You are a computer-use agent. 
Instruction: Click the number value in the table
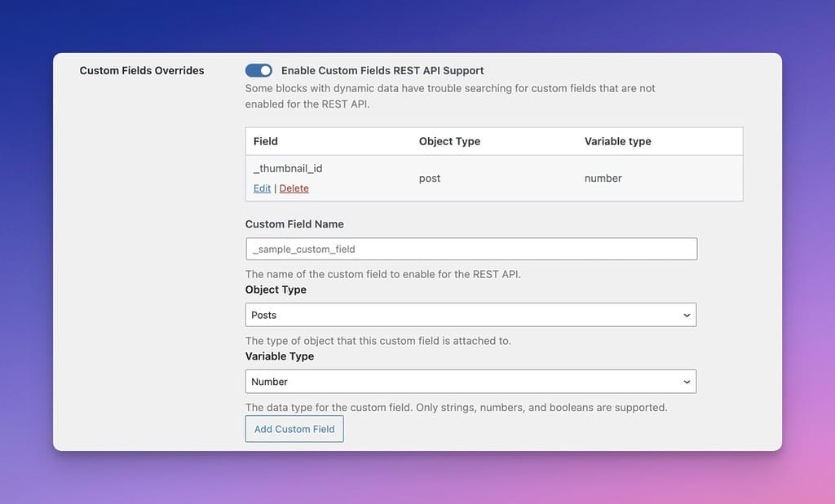pyautogui.click(x=603, y=178)
